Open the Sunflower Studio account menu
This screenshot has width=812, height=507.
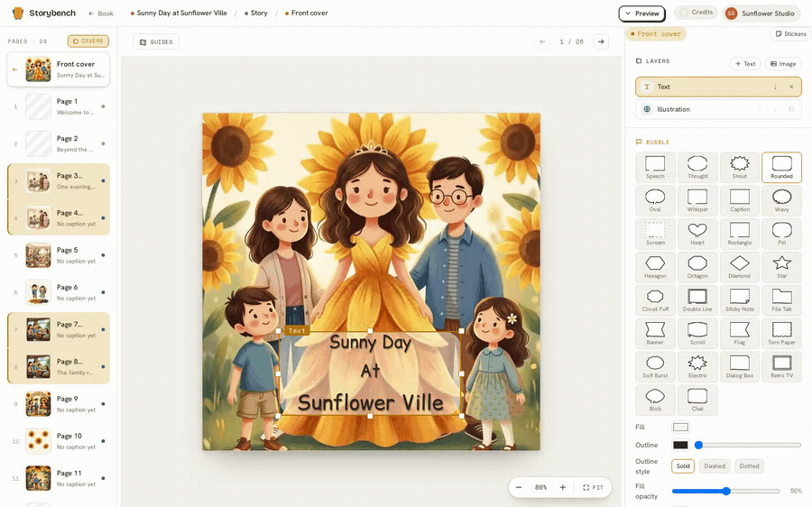(x=761, y=14)
